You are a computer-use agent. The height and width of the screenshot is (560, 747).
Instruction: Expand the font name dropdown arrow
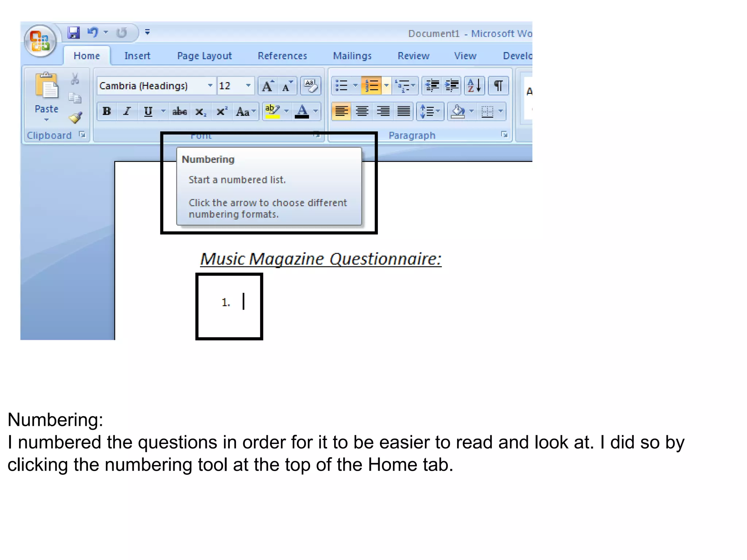coord(210,86)
